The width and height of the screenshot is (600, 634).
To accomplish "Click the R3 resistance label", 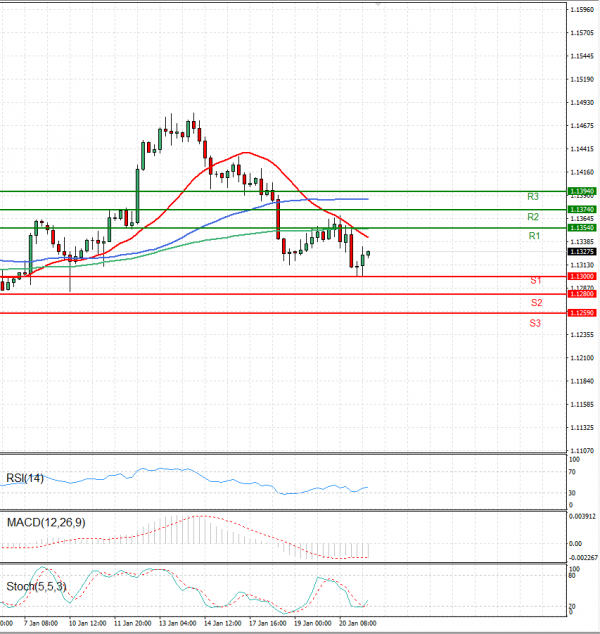I will coord(533,197).
